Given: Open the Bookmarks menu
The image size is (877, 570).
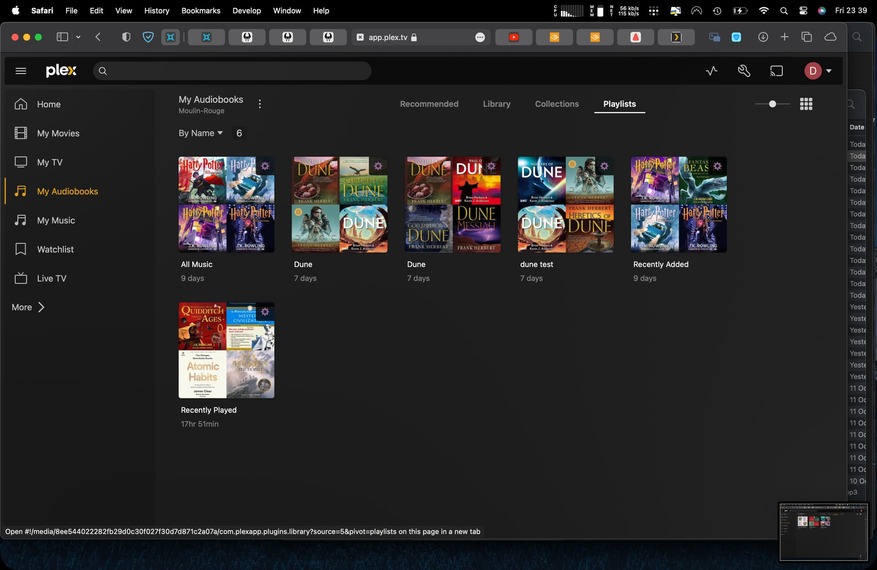Looking at the screenshot, I should click(201, 11).
